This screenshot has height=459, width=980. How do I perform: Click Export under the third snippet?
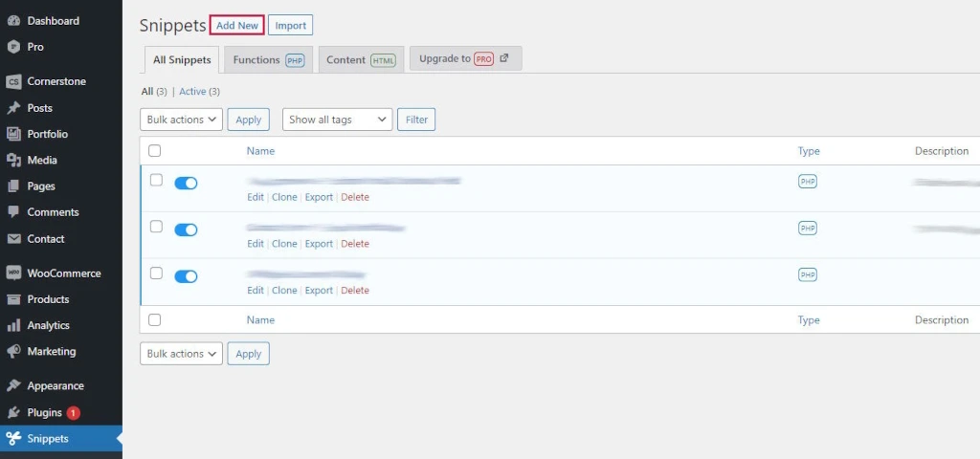point(319,291)
